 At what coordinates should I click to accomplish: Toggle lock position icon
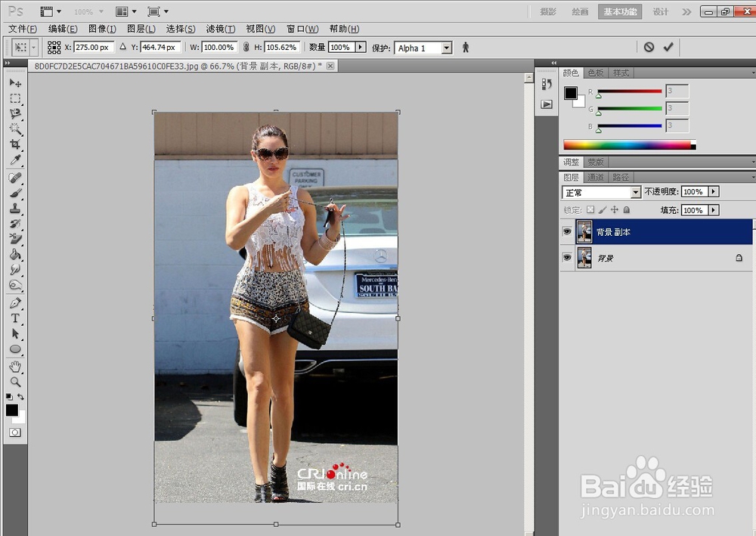click(614, 209)
